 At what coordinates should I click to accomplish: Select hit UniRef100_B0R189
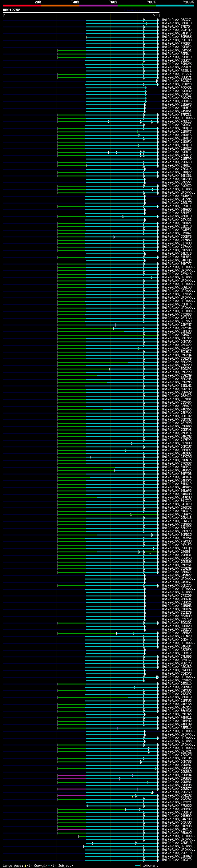coord(177,389)
